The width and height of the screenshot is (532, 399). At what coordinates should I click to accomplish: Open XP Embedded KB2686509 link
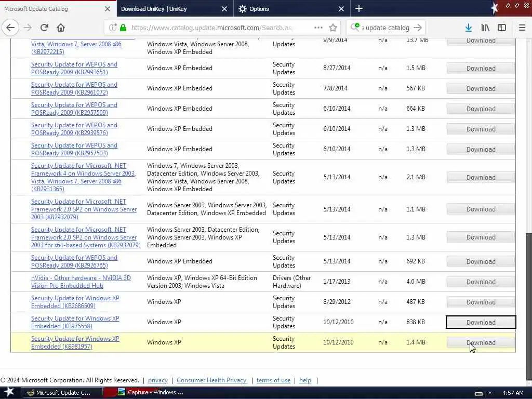click(x=75, y=302)
